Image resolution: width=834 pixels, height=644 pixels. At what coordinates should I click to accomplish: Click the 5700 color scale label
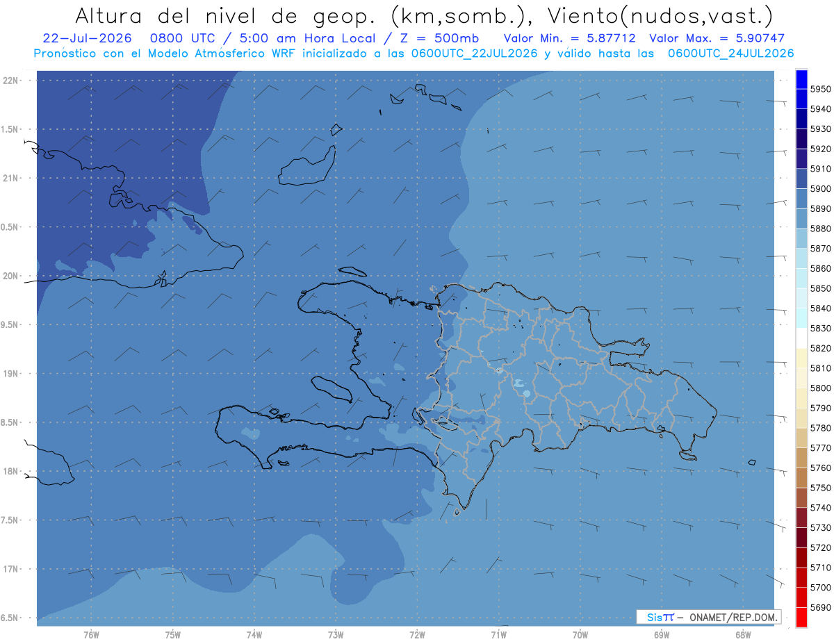pyautogui.click(x=821, y=587)
